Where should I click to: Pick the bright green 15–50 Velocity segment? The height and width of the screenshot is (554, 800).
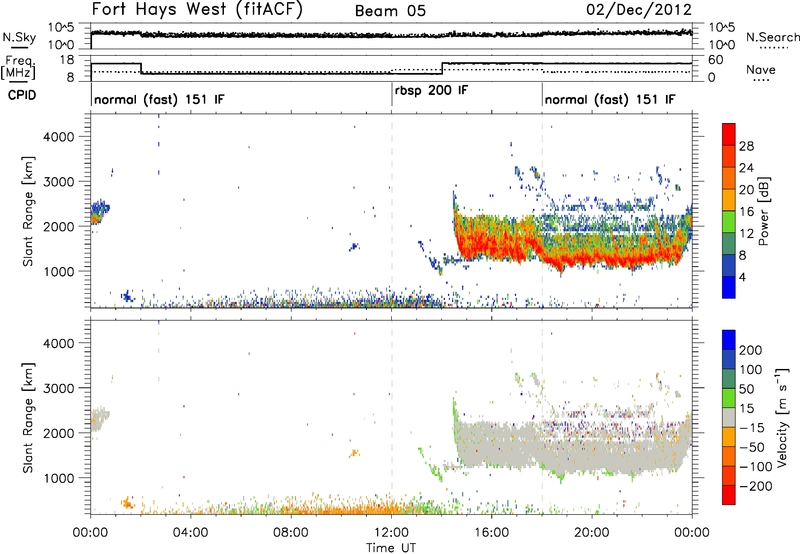tap(729, 398)
